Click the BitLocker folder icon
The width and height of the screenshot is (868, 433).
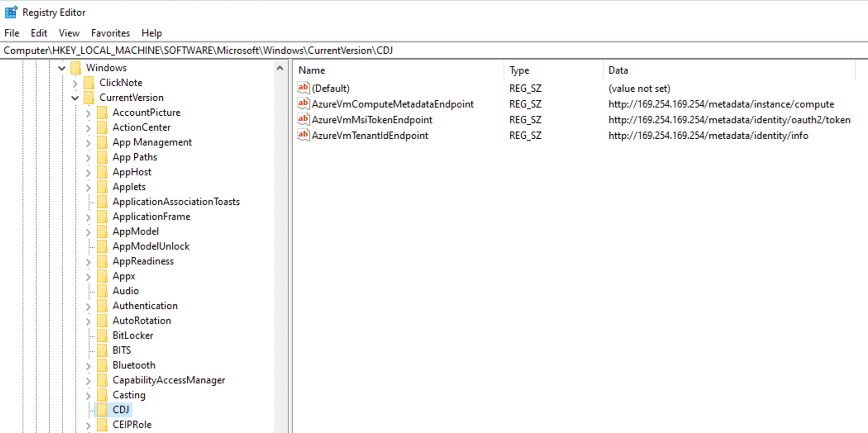pyautogui.click(x=103, y=335)
